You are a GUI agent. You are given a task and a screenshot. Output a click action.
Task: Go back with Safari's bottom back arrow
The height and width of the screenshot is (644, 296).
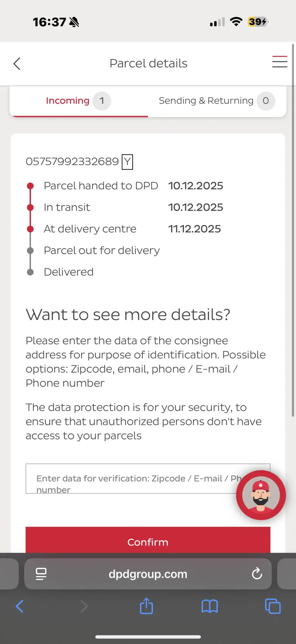point(20,606)
